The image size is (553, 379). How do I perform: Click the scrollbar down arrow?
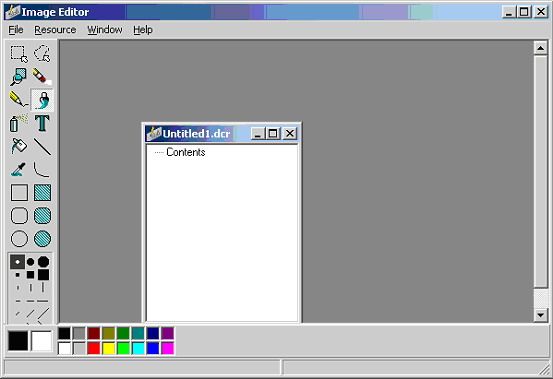(x=541, y=315)
